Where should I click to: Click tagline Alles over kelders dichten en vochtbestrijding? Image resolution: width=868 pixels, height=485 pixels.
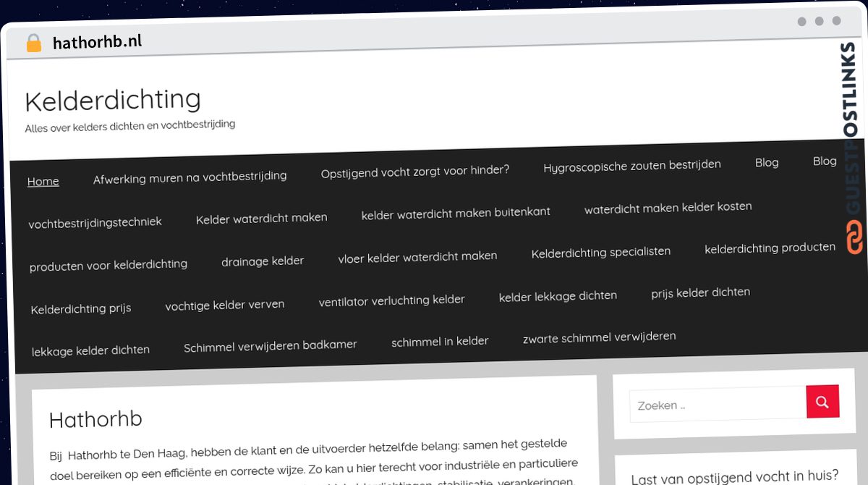pyautogui.click(x=130, y=126)
